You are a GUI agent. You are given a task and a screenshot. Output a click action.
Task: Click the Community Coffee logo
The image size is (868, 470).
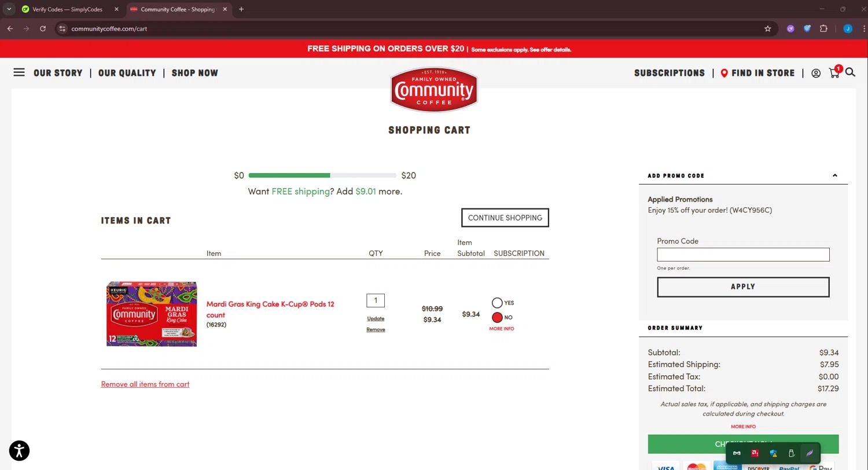click(433, 90)
